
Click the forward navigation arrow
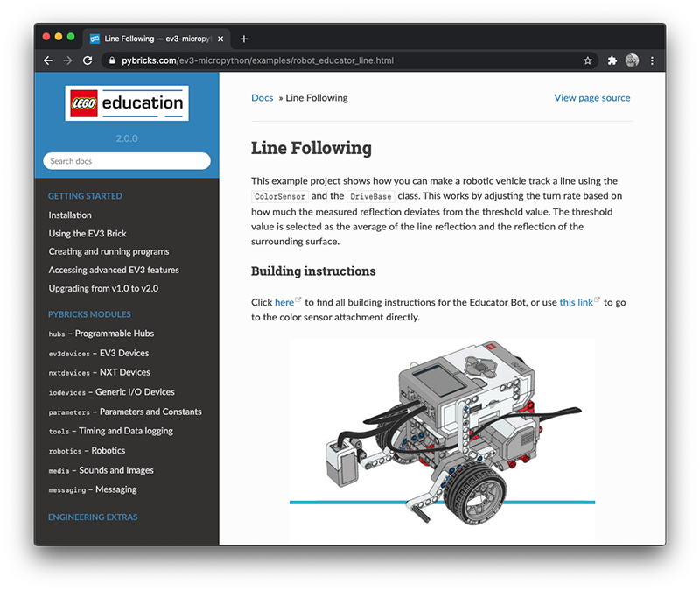click(68, 60)
